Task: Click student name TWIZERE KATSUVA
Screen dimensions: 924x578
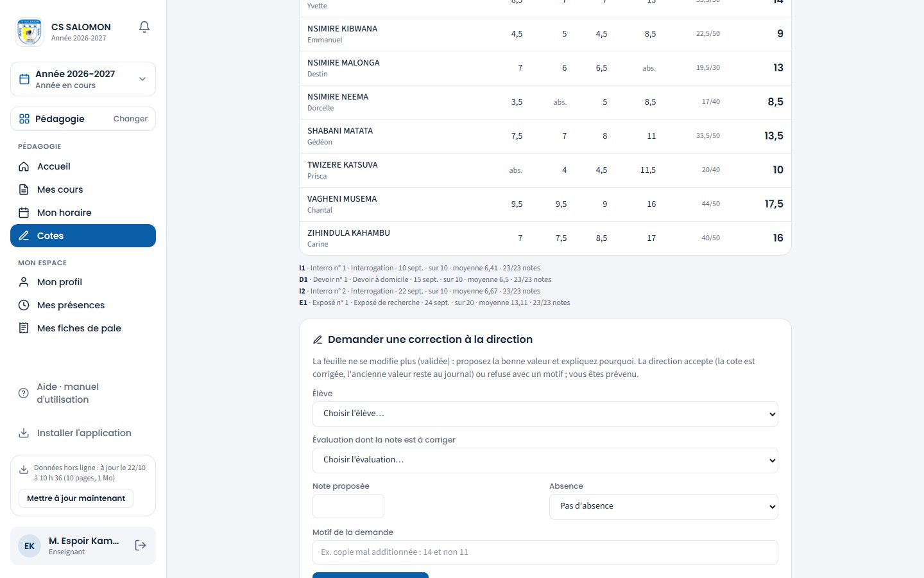Action: [343, 165]
